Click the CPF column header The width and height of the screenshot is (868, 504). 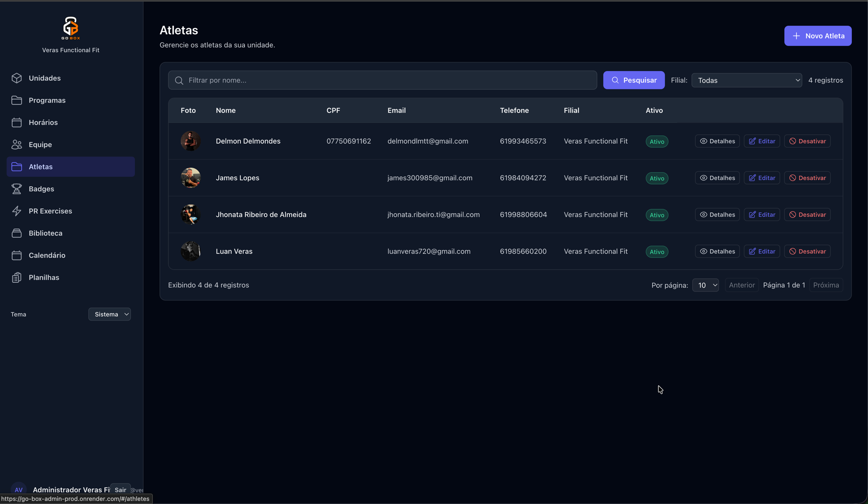(x=333, y=110)
